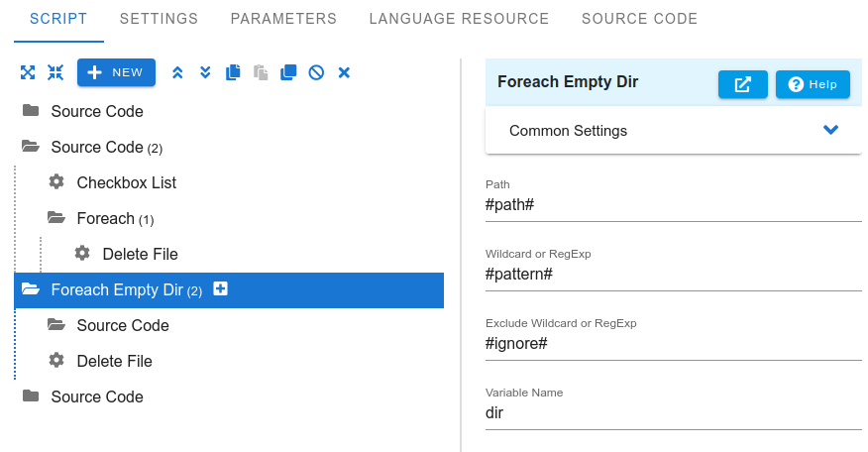Collapse the Source Code (2) folder
Screen dimensions: 868x452
(31, 147)
